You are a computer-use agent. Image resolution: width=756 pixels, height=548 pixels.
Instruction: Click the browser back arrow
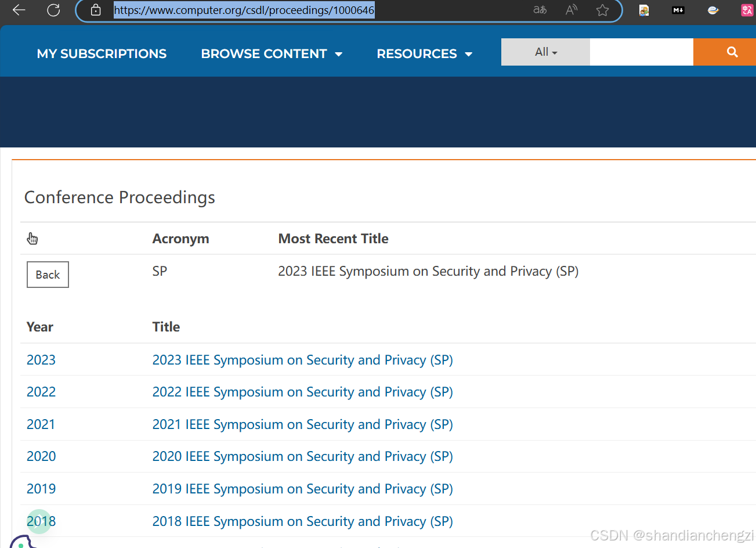(19, 10)
